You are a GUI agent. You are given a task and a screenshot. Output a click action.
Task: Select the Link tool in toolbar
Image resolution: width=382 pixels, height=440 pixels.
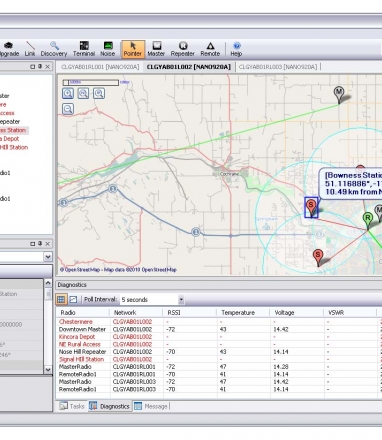pyautogui.click(x=30, y=49)
